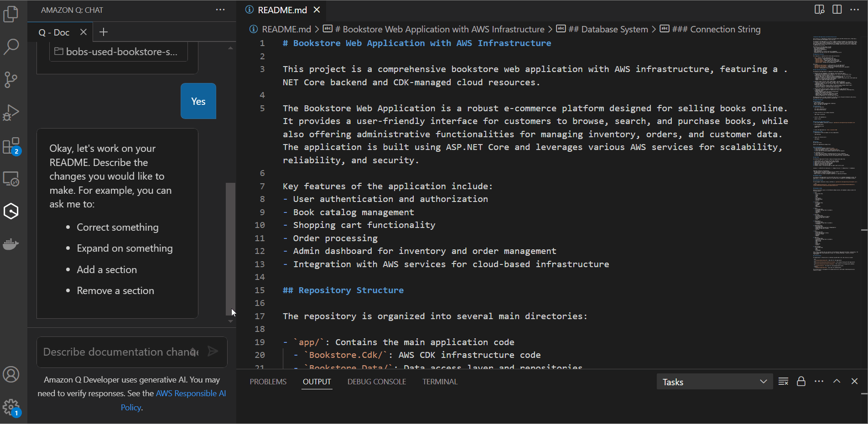Open the Search view
The image size is (868, 424).
tap(11, 47)
